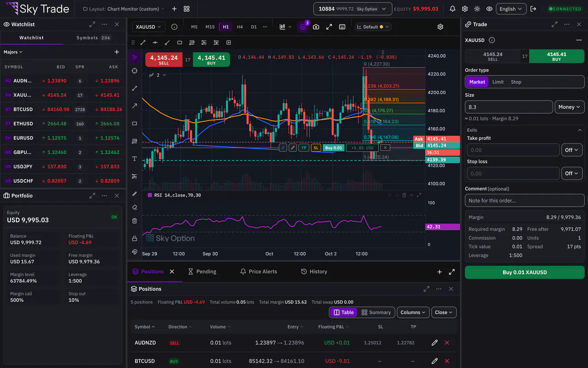The height and width of the screenshot is (368, 588).
Task: Open the top bar settings gear
Action: click(x=465, y=9)
